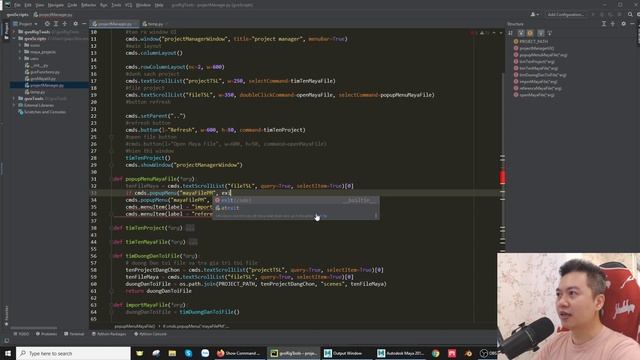This screenshot has height=360, width=640.
Task: Open the Project view dropdown
Action: tap(25, 24)
